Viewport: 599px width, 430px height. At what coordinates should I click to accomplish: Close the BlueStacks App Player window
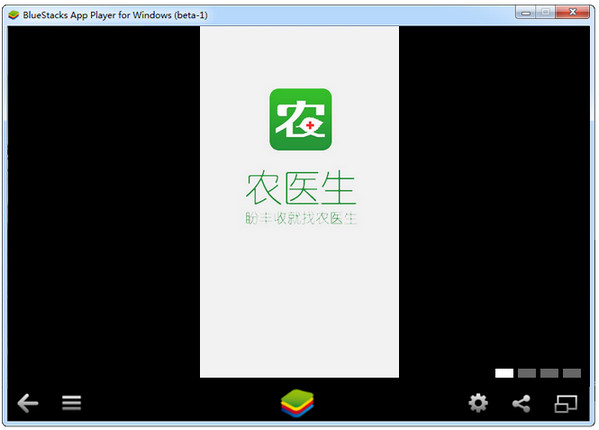click(572, 12)
